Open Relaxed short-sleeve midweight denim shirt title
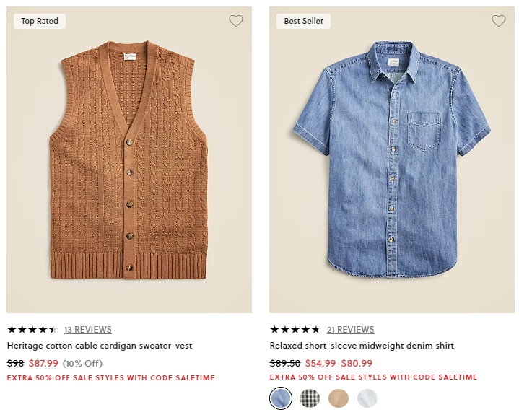The width and height of the screenshot is (519, 420). 362,346
